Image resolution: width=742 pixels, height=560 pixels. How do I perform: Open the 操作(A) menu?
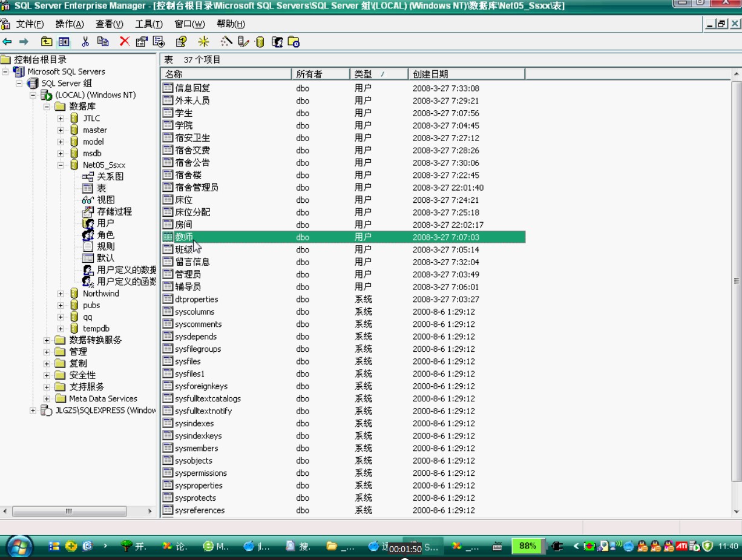70,24
